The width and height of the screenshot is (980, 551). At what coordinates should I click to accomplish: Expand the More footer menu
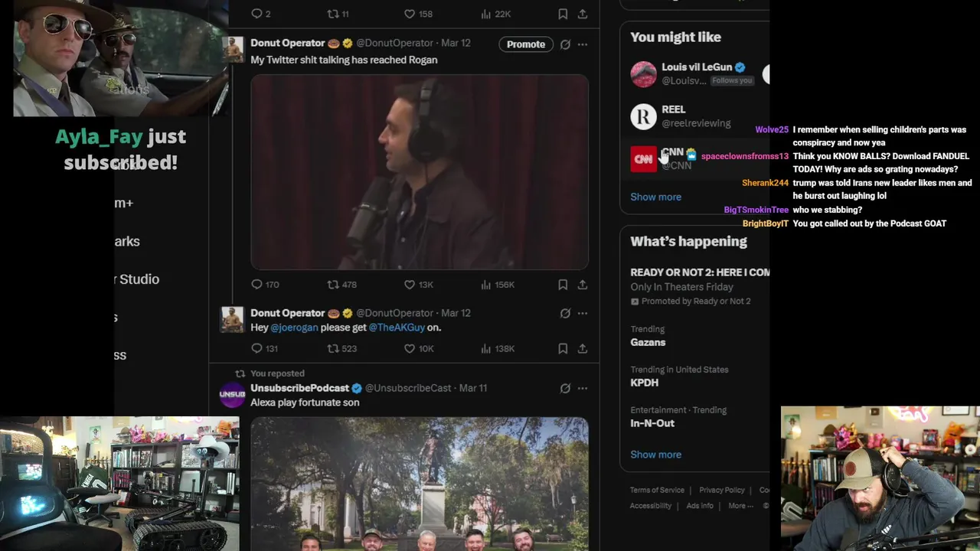(740, 506)
